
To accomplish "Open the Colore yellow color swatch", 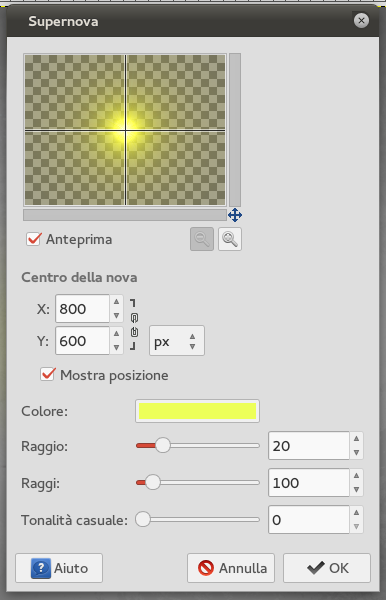I will tap(197, 411).
